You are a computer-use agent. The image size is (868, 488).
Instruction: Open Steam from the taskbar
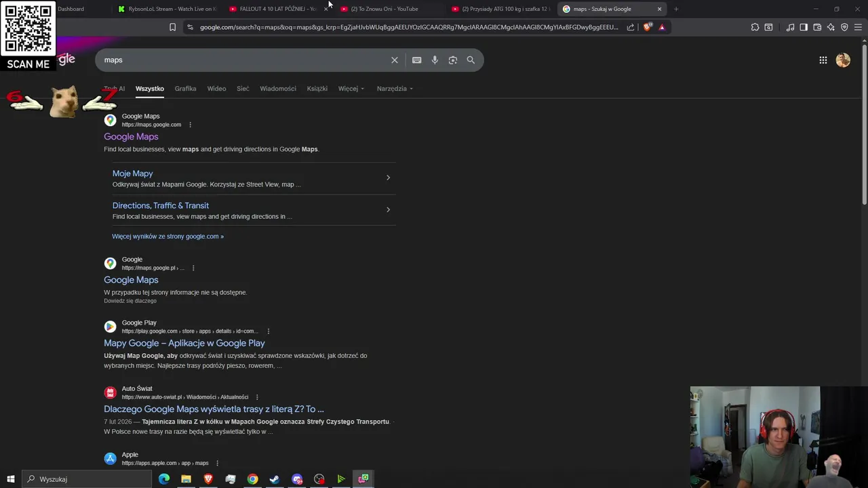pyautogui.click(x=275, y=479)
